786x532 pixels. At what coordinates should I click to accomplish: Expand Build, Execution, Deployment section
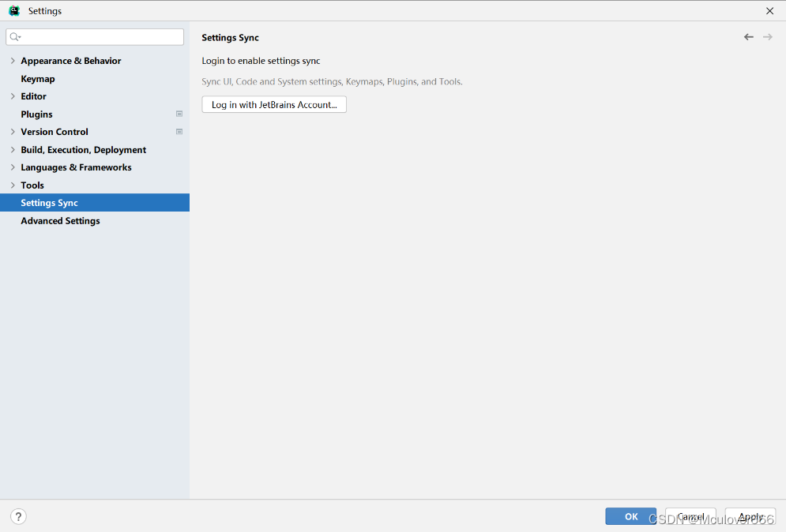13,150
